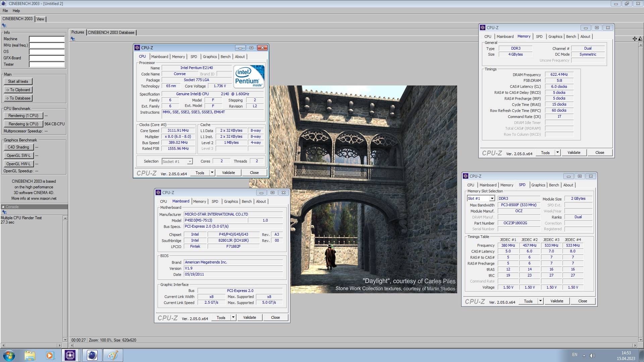Click pin icon under CINEBENCH 2003 tab
644x362 pixels.
coord(4,25)
